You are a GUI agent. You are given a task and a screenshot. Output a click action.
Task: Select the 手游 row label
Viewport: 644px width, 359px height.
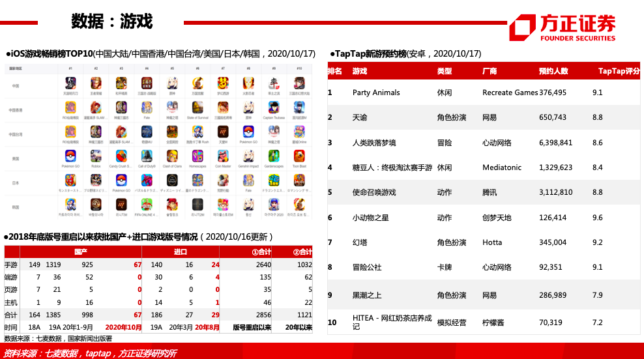coord(11,265)
